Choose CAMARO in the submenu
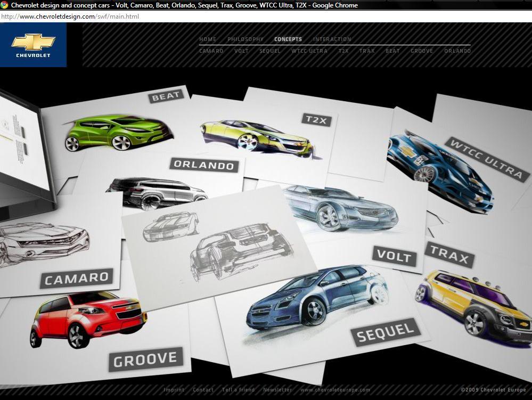Image resolution: width=532 pixels, height=400 pixels. [211, 51]
